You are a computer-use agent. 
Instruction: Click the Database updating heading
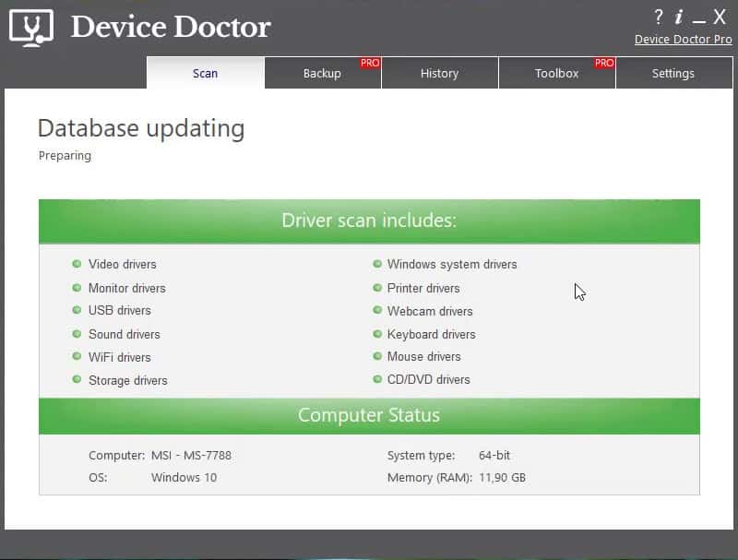[141, 128]
